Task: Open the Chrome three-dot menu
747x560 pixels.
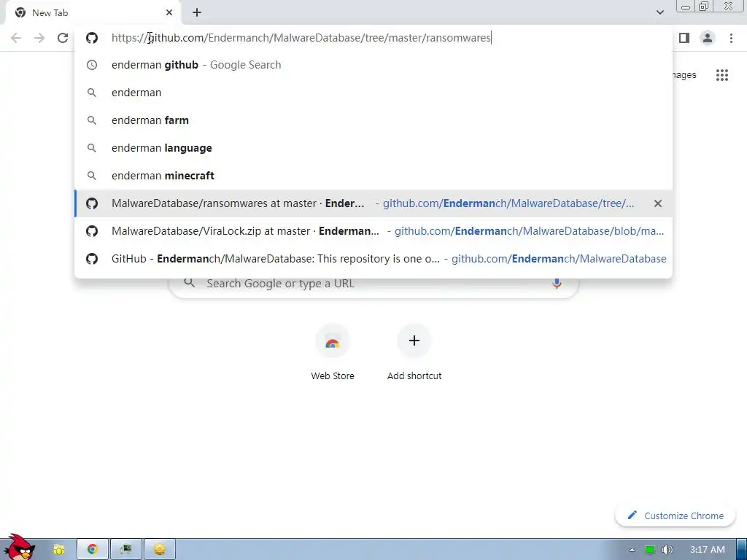Action: pos(731,38)
